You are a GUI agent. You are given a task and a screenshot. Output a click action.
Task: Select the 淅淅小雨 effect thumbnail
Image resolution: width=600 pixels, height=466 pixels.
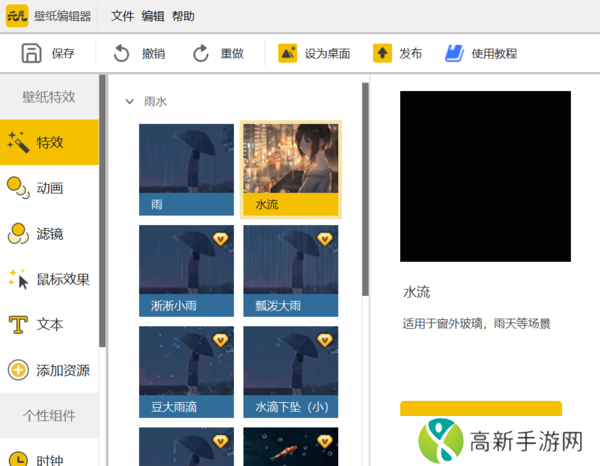[x=186, y=271]
